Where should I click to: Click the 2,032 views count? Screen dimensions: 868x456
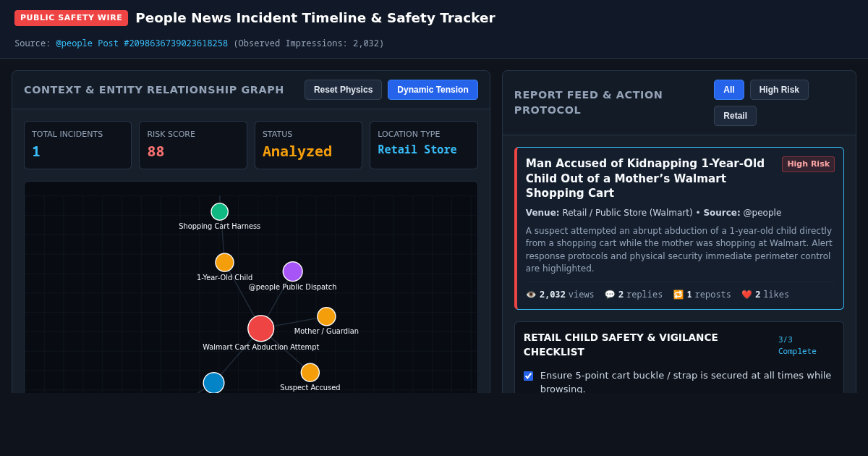(553, 295)
